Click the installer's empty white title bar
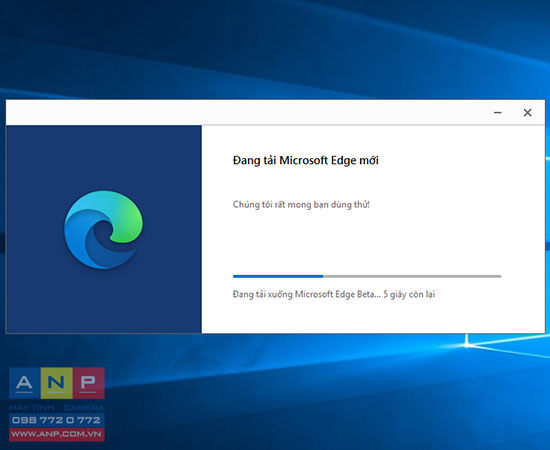550x450 pixels. (246, 113)
